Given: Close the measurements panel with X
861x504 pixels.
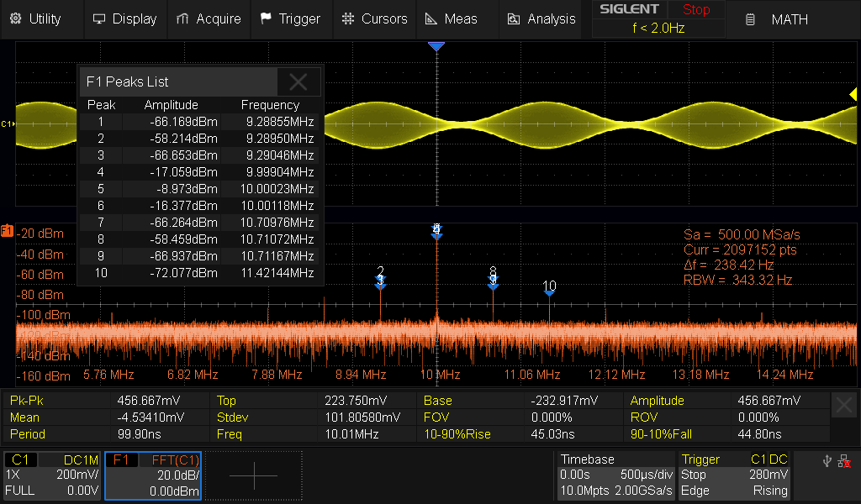Looking at the screenshot, I should [x=845, y=407].
